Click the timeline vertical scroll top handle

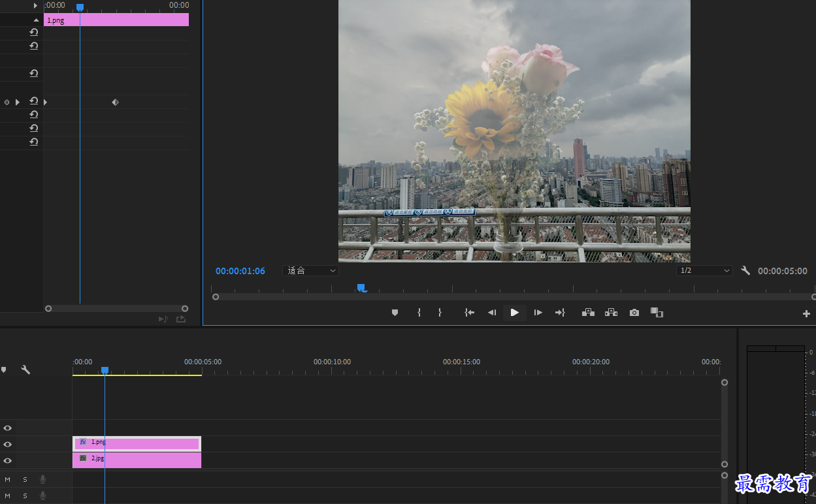click(x=724, y=383)
